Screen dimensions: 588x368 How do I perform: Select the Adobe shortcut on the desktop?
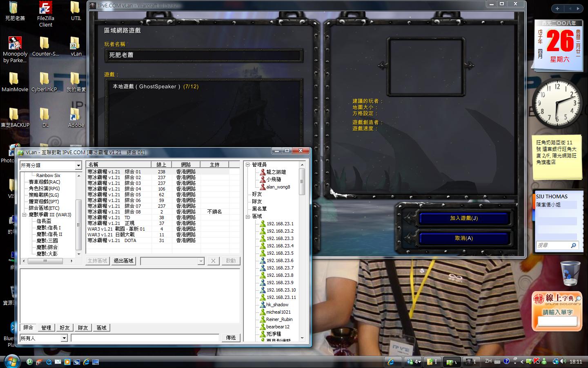pyautogui.click(x=76, y=118)
